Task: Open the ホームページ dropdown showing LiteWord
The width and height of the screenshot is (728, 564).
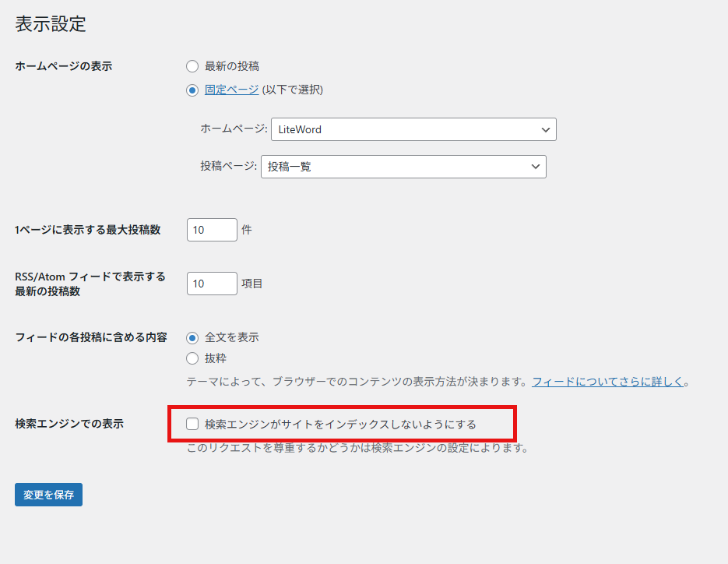Action: point(413,129)
